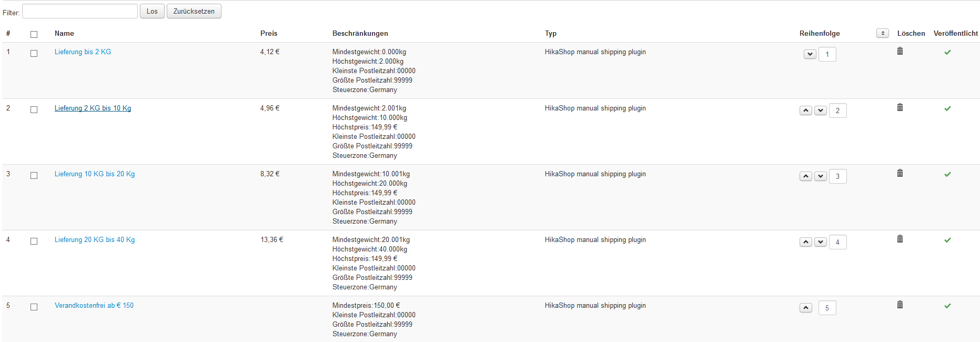Click trash icon for Lieferung 2 KG bis 10 Kg
The image size is (980, 342).
click(900, 107)
